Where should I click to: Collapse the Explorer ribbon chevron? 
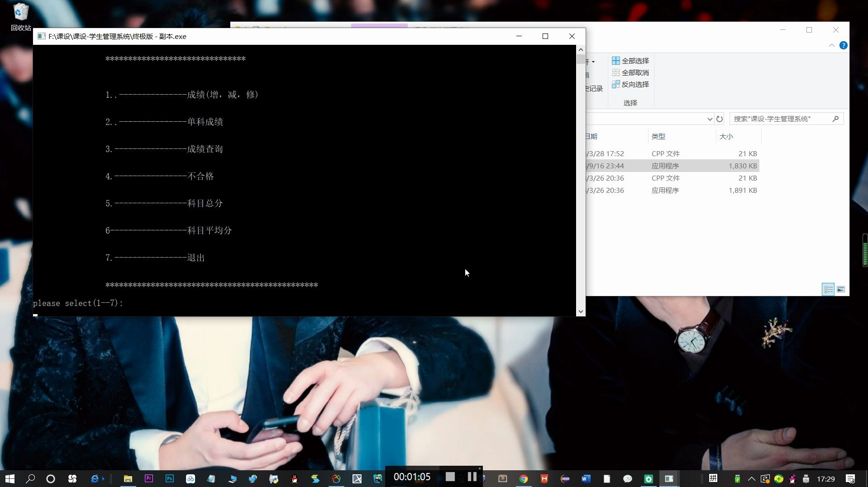tap(832, 45)
